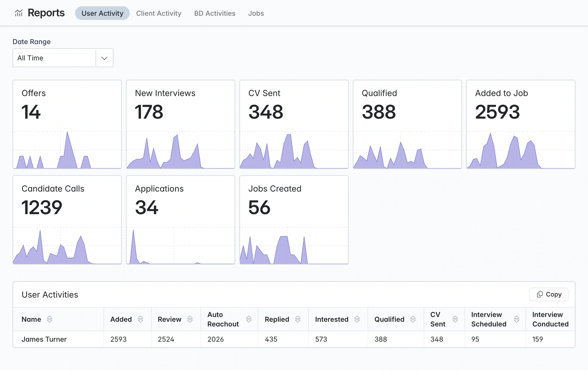Click the Jobs Created chart
The width and height of the screenshot is (588, 370).
(294, 246)
